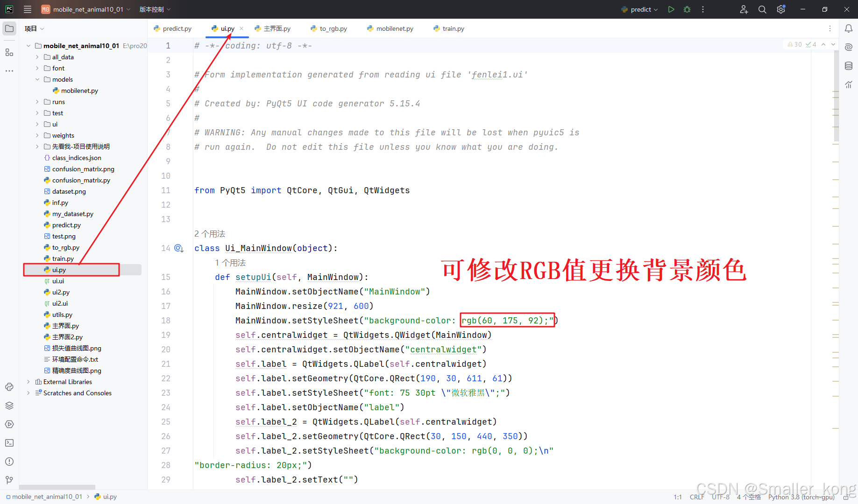Viewport: 858px width, 504px height.
Task: Expand External Libraries node
Action: point(28,382)
